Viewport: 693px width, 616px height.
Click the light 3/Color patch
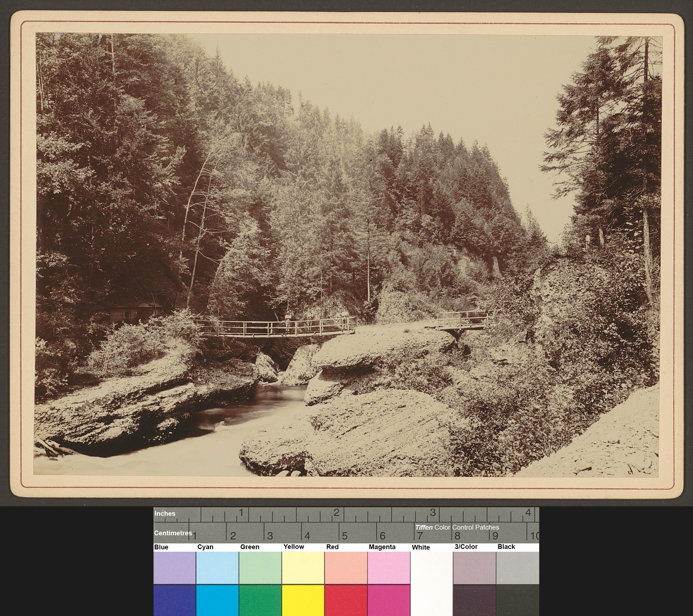[475, 567]
